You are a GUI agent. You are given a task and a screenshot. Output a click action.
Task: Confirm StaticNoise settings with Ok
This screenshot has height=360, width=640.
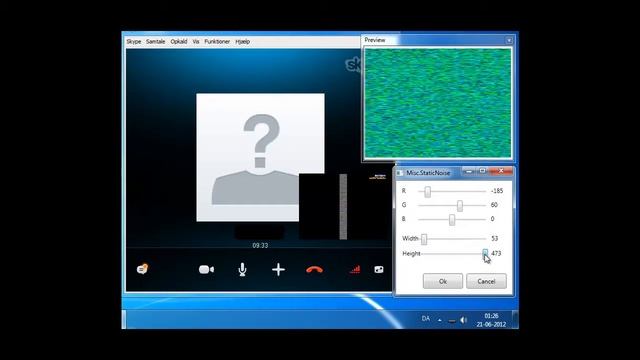point(443,281)
